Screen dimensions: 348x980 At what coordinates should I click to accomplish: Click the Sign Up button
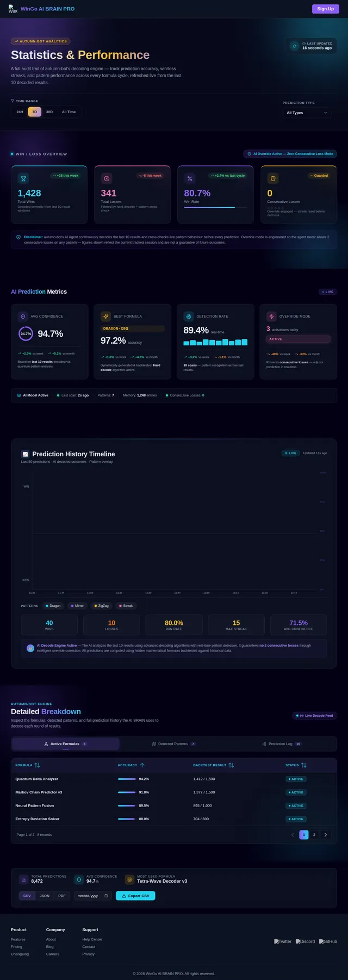click(x=326, y=9)
